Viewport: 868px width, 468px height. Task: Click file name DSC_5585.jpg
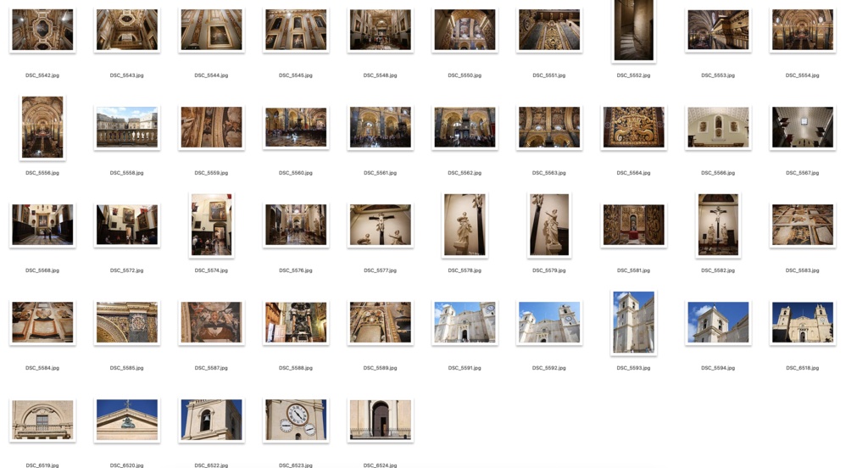(x=127, y=368)
